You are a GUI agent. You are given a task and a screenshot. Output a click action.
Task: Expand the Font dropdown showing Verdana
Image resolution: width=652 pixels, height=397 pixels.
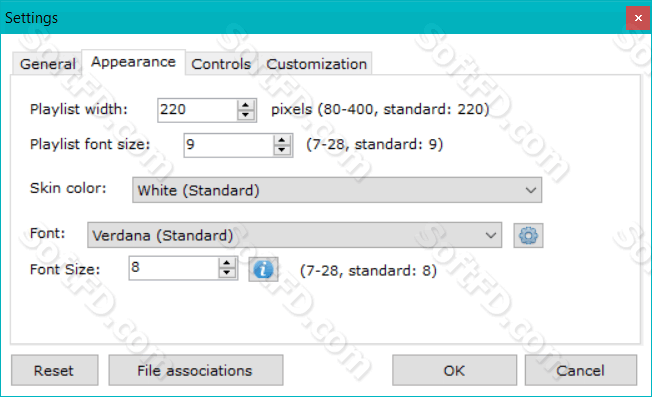coord(294,235)
